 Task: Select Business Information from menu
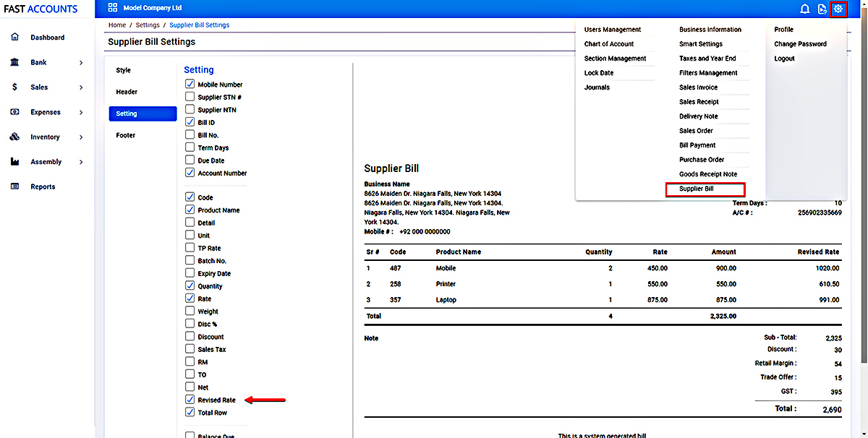click(x=710, y=30)
